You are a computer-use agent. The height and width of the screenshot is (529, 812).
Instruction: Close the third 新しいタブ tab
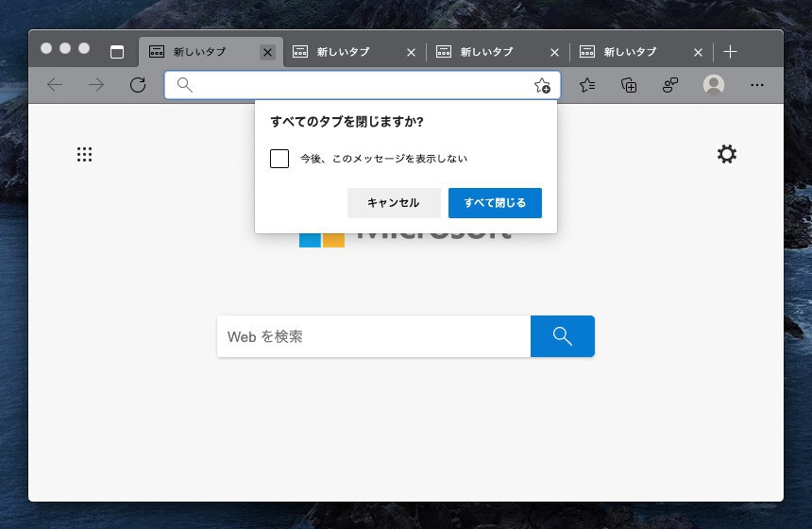tap(554, 52)
